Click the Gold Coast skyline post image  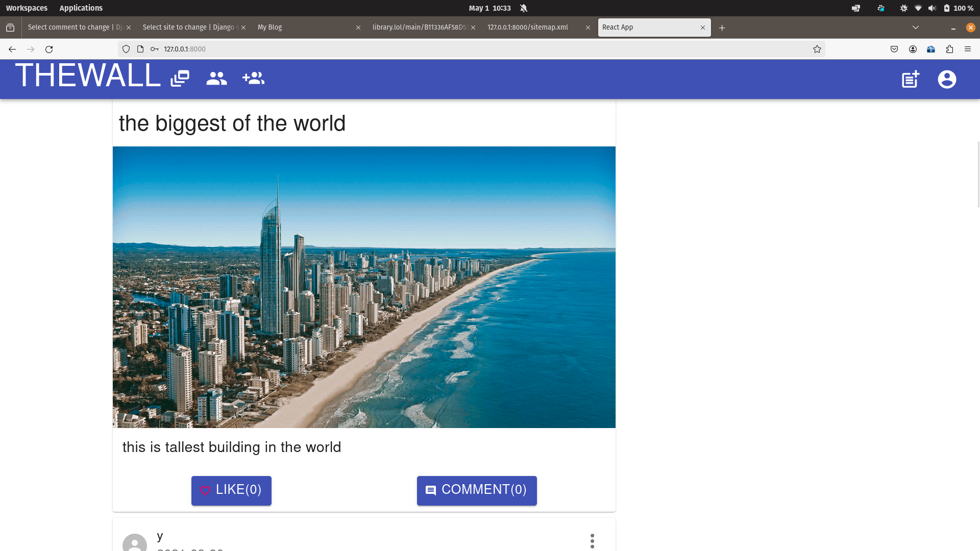[x=364, y=287]
